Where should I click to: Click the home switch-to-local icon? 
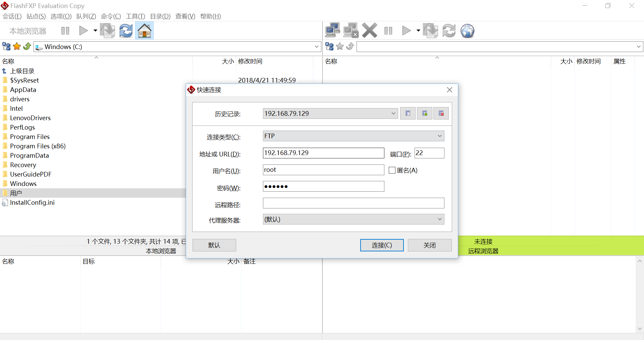point(145,31)
